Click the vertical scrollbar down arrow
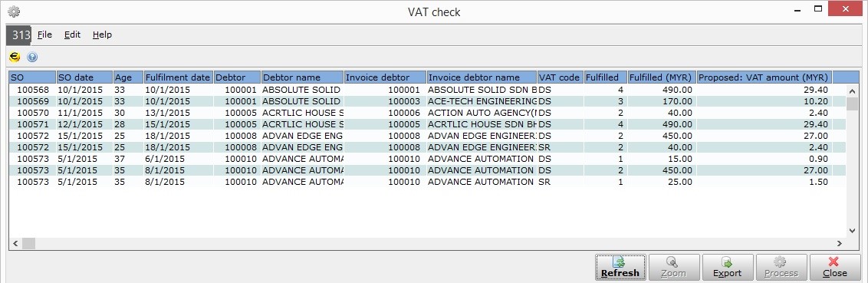Viewport: 868px width, 283px height. pyautogui.click(x=852, y=231)
